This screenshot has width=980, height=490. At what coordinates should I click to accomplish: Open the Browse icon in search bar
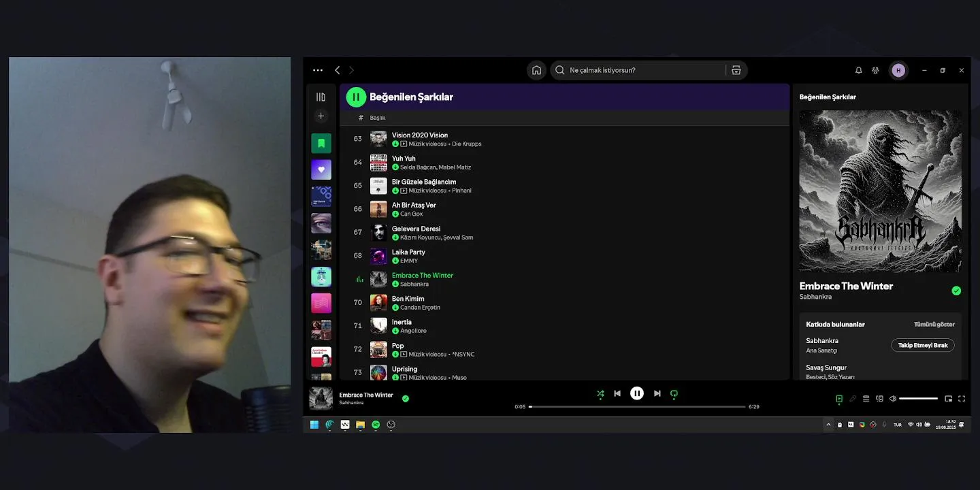click(x=736, y=70)
